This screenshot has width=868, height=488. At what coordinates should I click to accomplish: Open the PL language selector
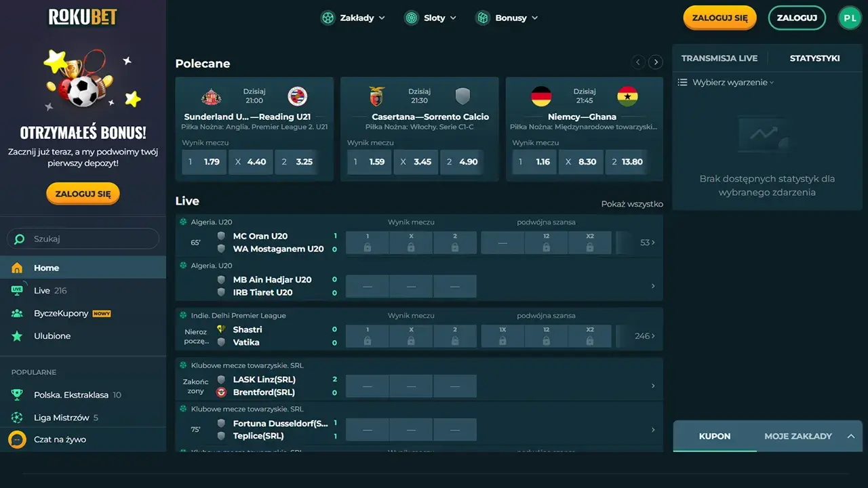(849, 18)
